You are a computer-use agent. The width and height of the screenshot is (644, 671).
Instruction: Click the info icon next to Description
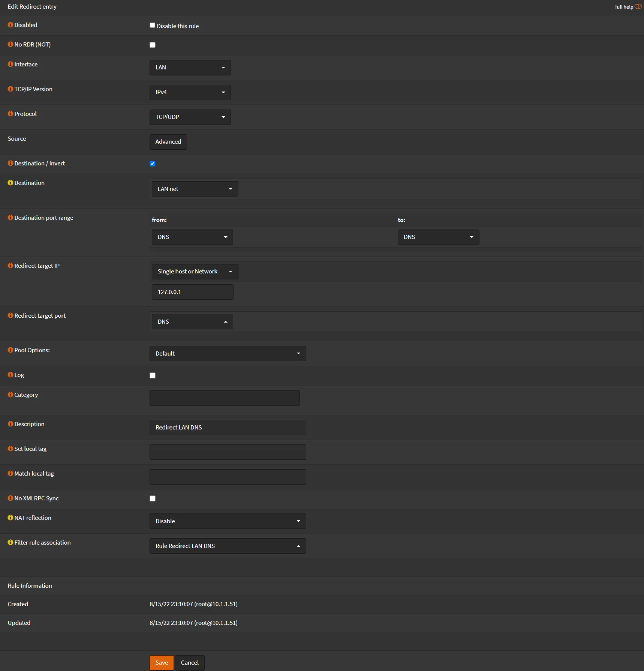click(x=10, y=424)
